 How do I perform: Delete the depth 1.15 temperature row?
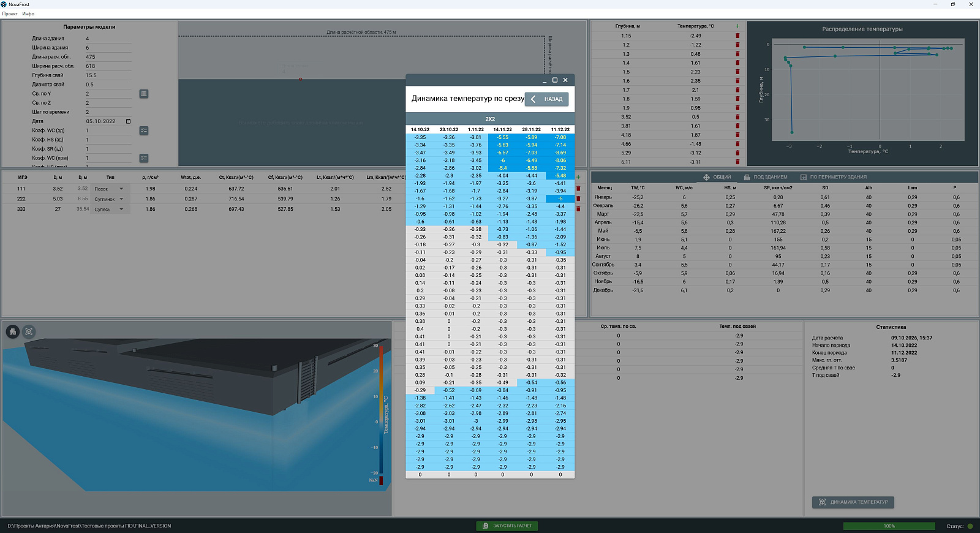point(737,36)
